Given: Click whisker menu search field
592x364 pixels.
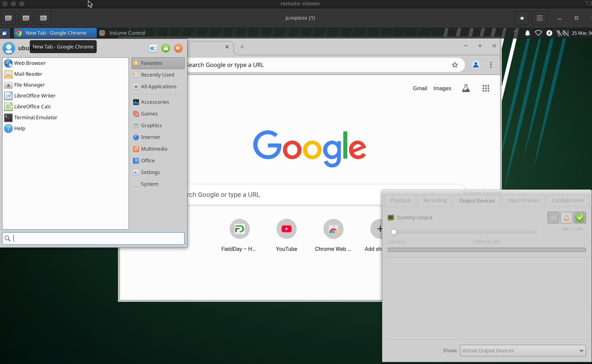Looking at the screenshot, I should pos(93,238).
